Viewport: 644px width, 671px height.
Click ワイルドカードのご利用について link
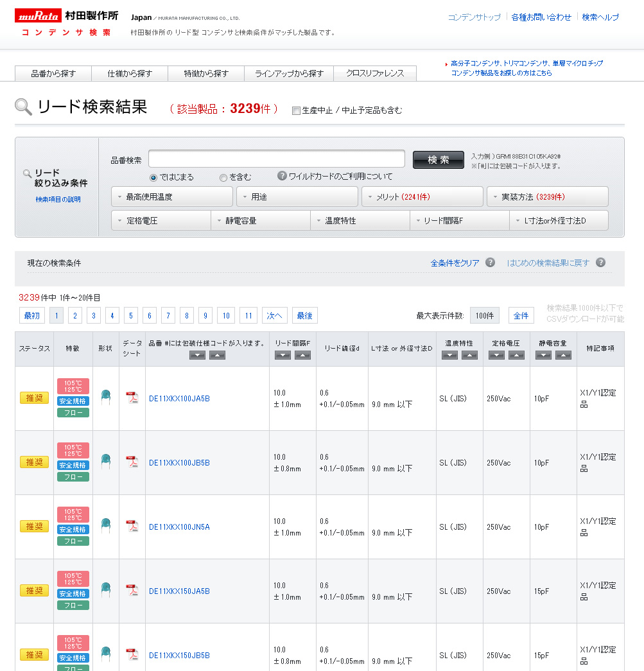click(340, 177)
